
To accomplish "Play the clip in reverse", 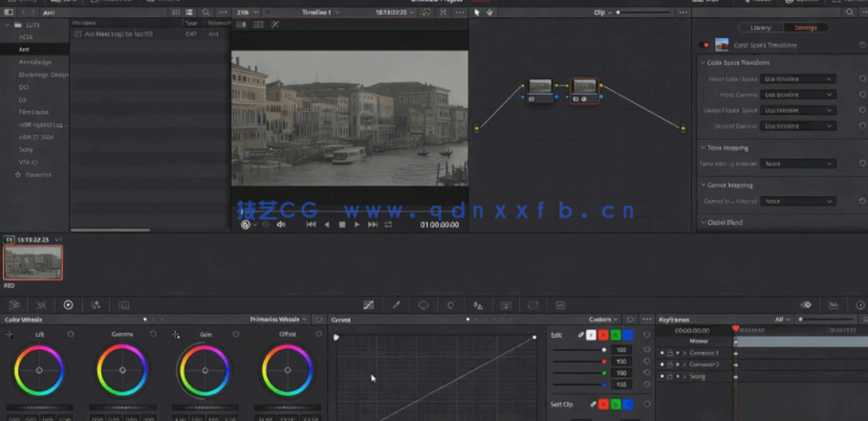I will [x=327, y=224].
